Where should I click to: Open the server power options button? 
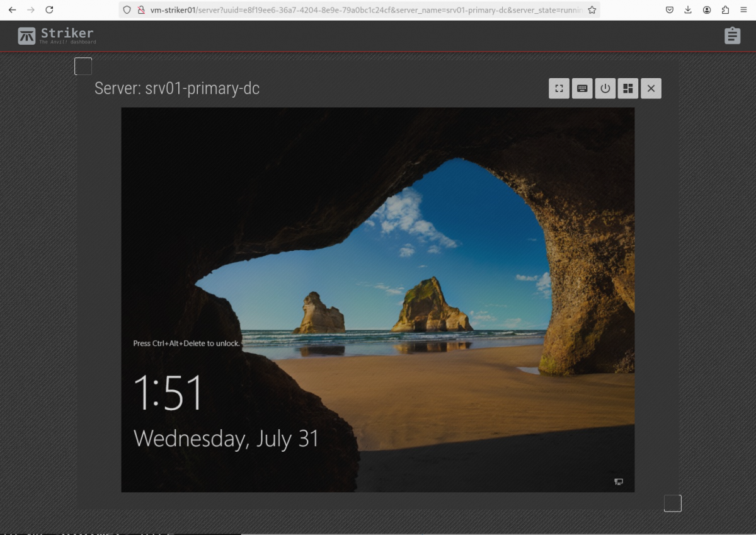click(x=605, y=89)
